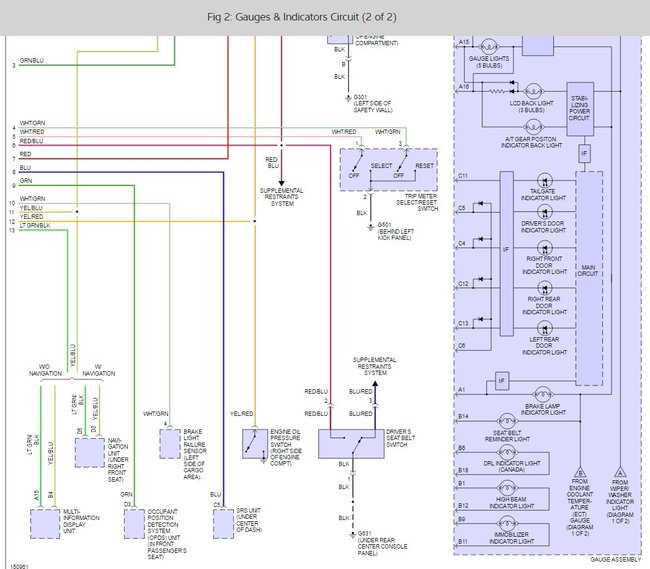Image resolution: width=650 pixels, height=569 pixels.
Task: Click the A16 connector pin label
Action: [463, 87]
